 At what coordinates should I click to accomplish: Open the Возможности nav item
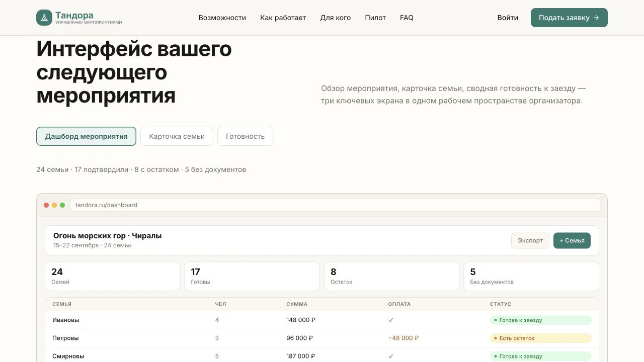pos(222,18)
